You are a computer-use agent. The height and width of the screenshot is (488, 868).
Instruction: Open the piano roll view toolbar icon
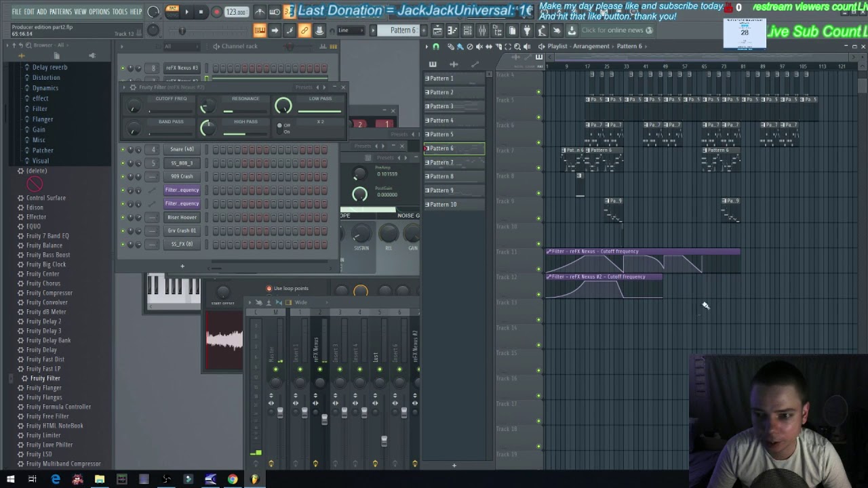click(x=453, y=30)
